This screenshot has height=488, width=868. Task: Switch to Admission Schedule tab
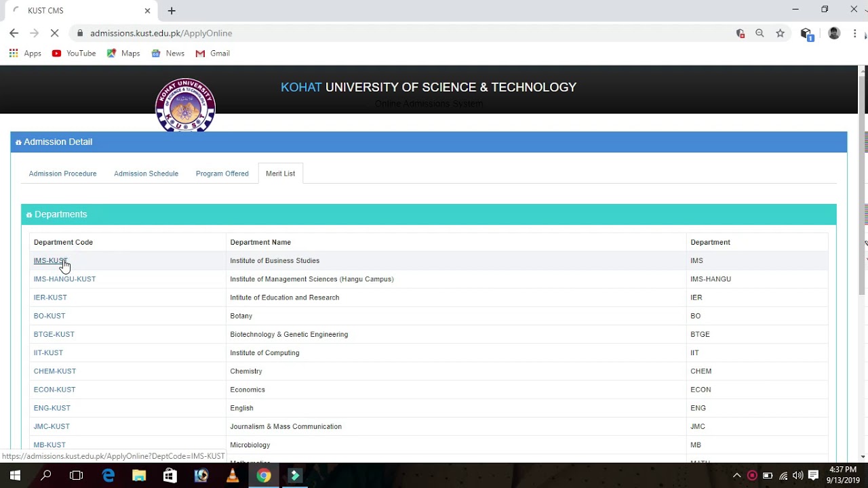(146, 174)
